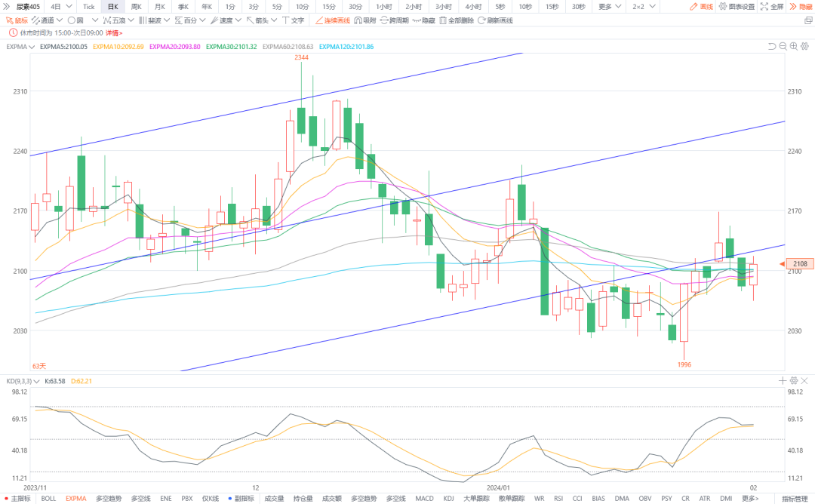Open 图表设置 chart settings
The image size is (815, 504).
coord(737,7)
